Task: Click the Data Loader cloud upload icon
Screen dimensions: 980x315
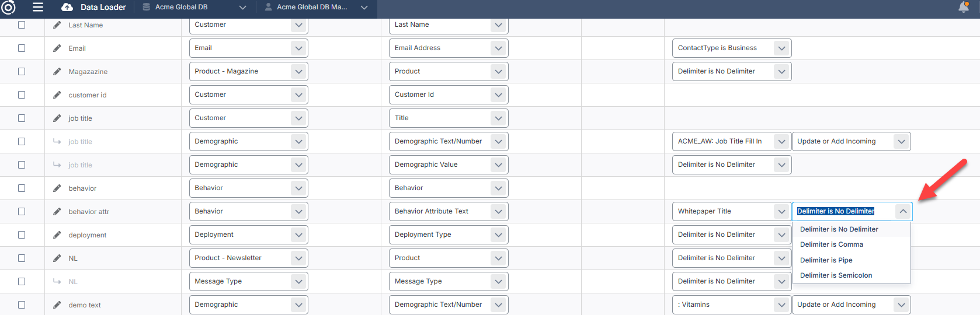Action: 67,7
